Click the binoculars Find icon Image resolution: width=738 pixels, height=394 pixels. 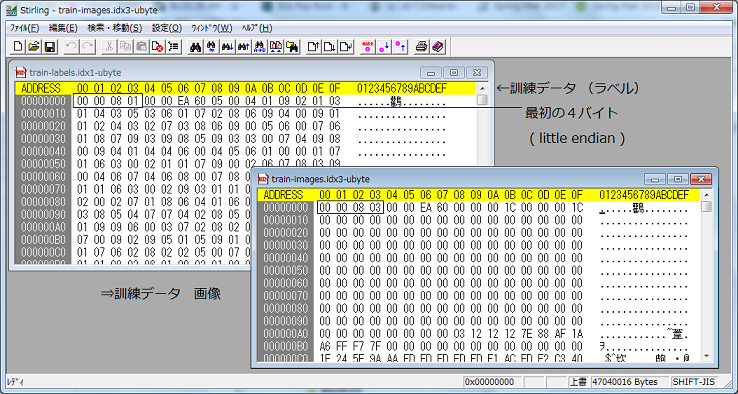click(x=195, y=47)
